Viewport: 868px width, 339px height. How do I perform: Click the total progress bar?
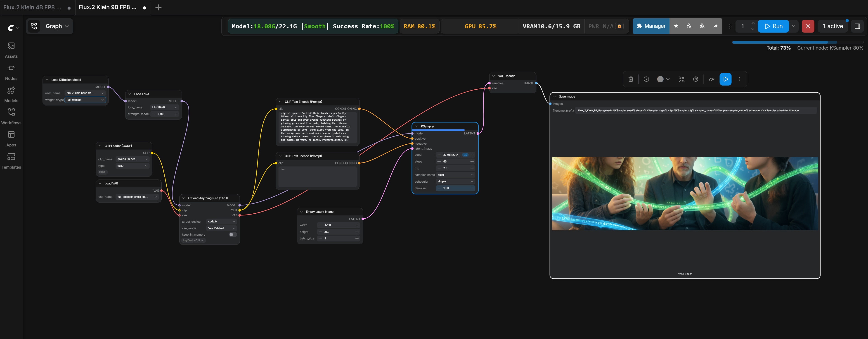[x=798, y=42]
